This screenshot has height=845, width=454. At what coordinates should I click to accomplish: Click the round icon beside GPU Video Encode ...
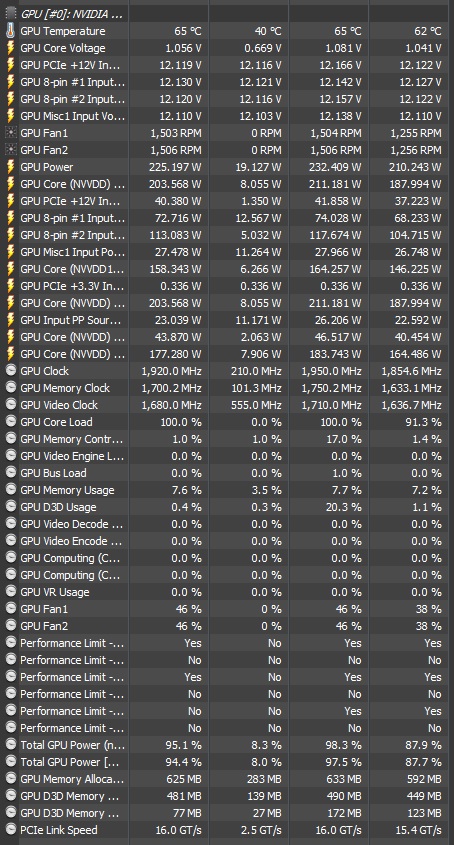[x=11, y=541]
